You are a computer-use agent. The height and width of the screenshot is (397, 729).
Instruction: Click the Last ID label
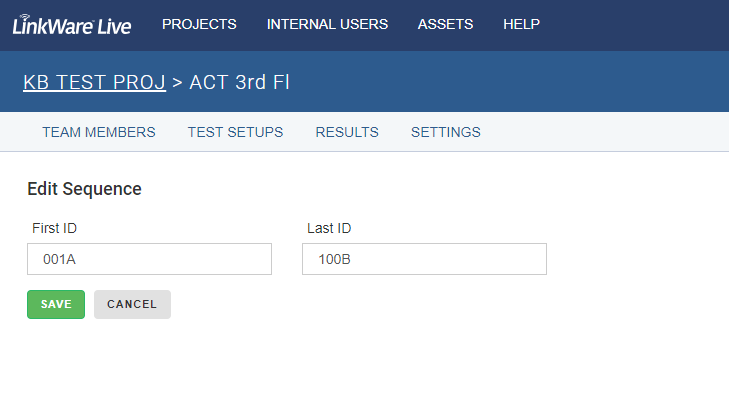coord(329,228)
